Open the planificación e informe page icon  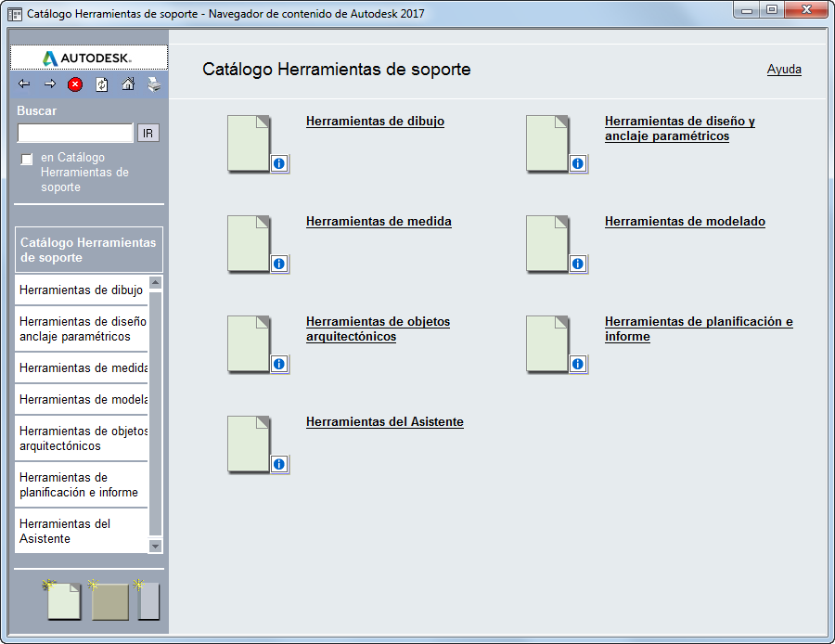[x=547, y=343]
